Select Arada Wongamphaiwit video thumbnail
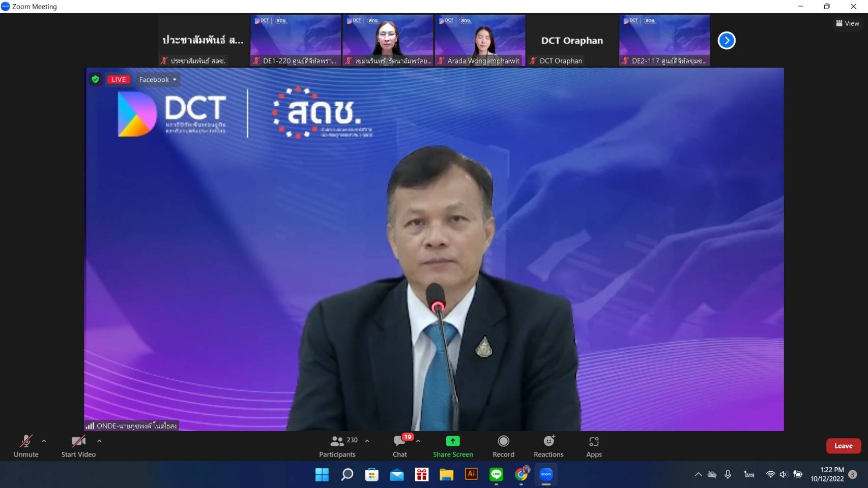The image size is (868, 488). click(480, 40)
